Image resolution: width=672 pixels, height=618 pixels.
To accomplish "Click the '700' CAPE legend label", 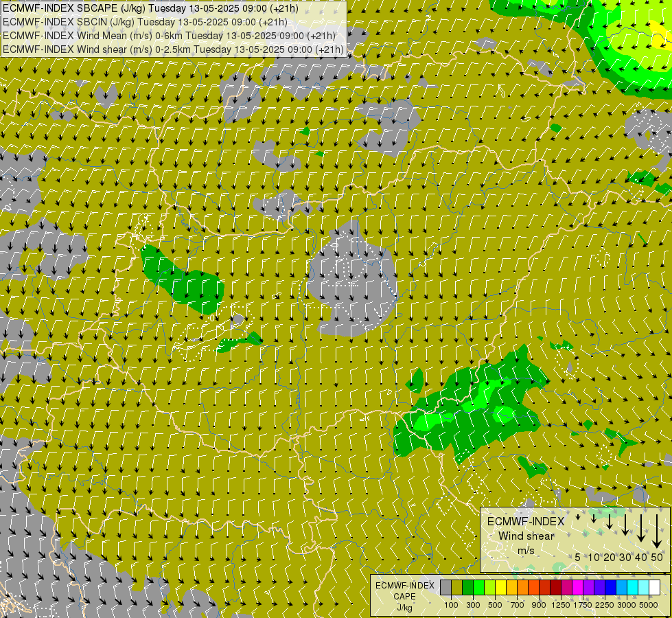I will pyautogui.click(x=518, y=605).
